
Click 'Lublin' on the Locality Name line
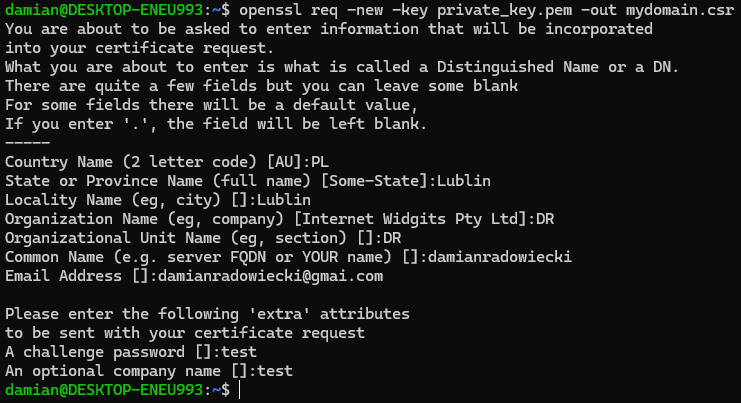[284, 200]
